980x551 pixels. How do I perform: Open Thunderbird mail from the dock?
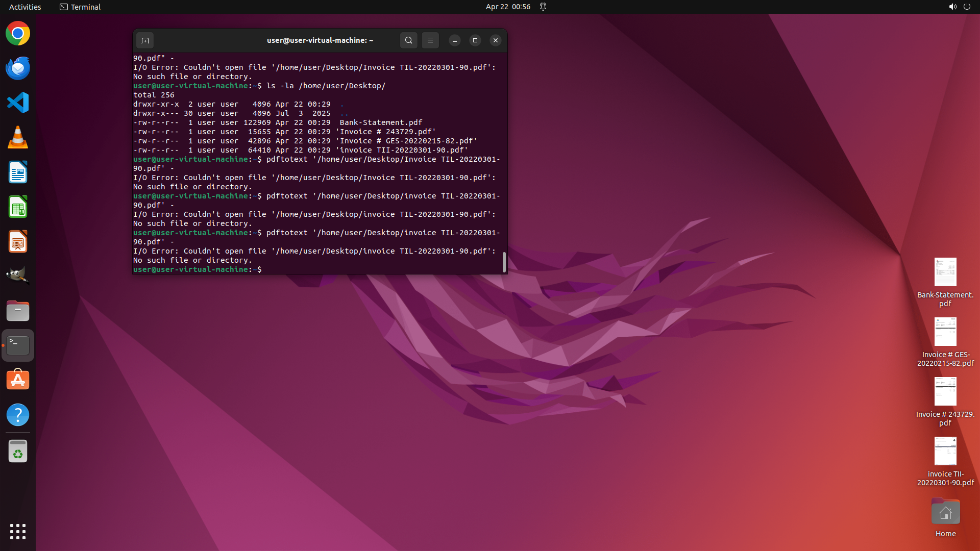tap(18, 68)
